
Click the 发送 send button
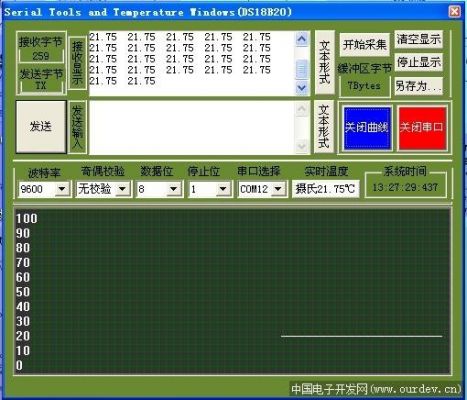pyautogui.click(x=41, y=127)
